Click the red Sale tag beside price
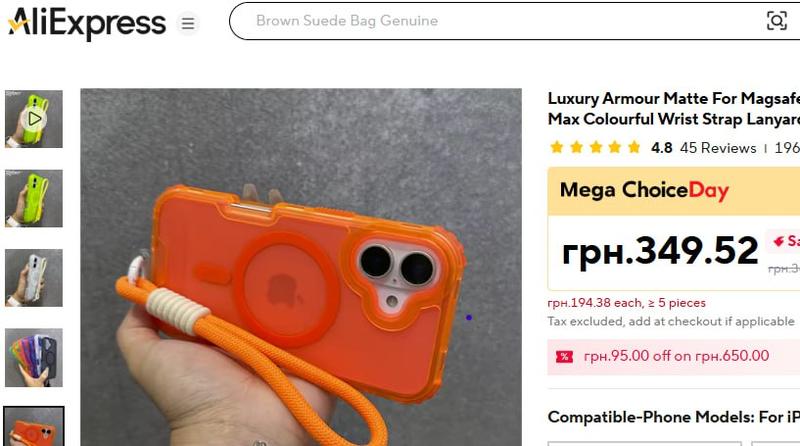Screen dimensions: 800x446 click(x=784, y=241)
